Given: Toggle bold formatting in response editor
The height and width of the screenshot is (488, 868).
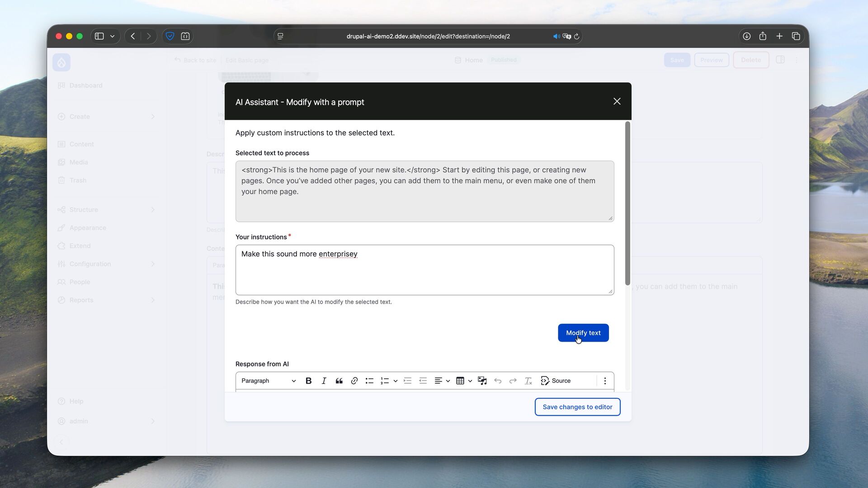Looking at the screenshot, I should (309, 381).
